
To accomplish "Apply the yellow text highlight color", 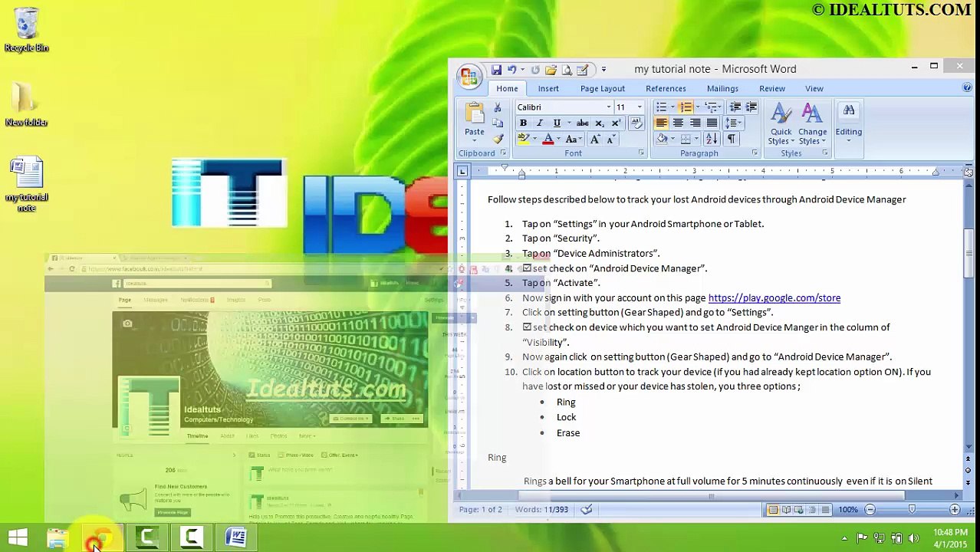I will [523, 140].
